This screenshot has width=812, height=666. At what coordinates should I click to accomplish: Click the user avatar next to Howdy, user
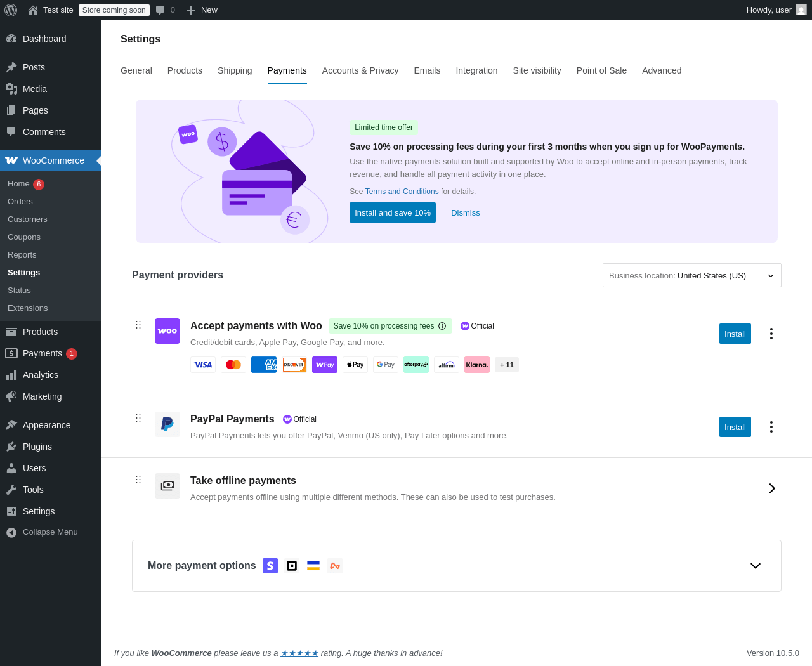pyautogui.click(x=801, y=10)
